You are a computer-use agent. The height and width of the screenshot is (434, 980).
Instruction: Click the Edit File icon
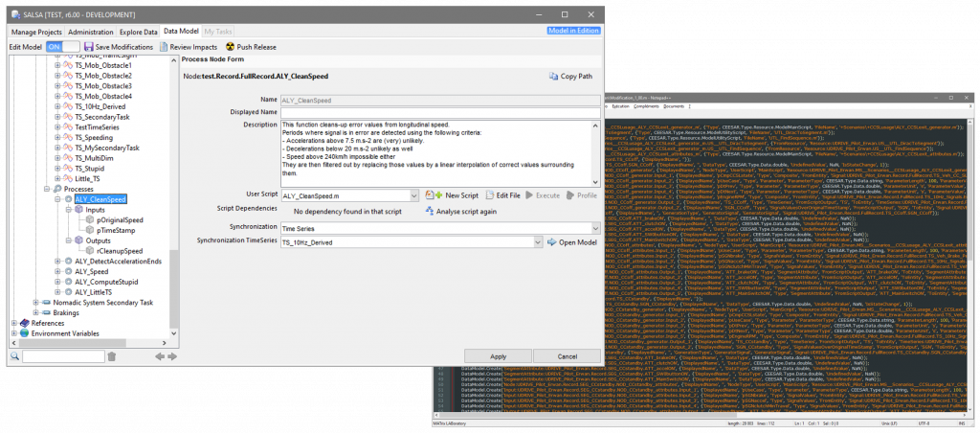click(489, 195)
